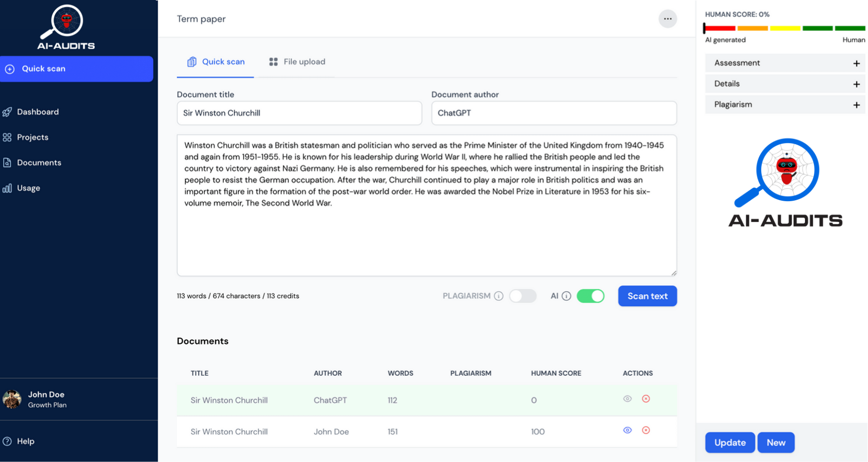
Task: Delete the ChatGPT document row
Action: tap(646, 399)
